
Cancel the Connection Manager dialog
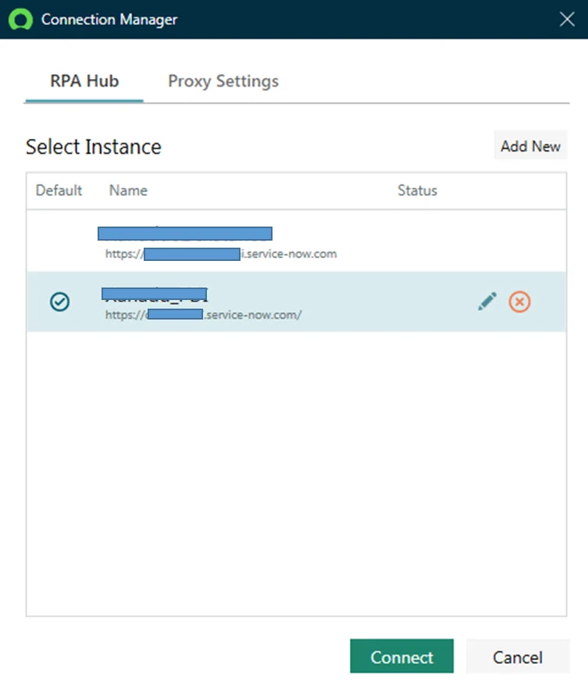tap(518, 657)
